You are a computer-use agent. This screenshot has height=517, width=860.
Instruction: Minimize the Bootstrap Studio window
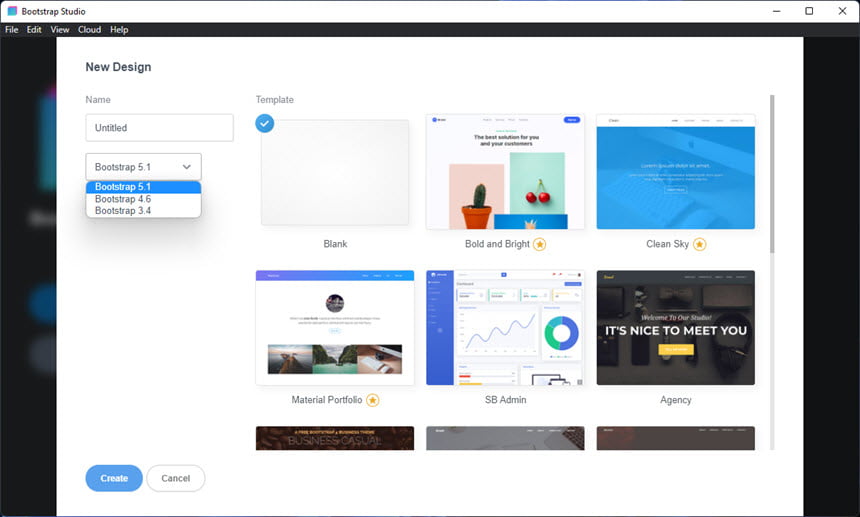(777, 11)
